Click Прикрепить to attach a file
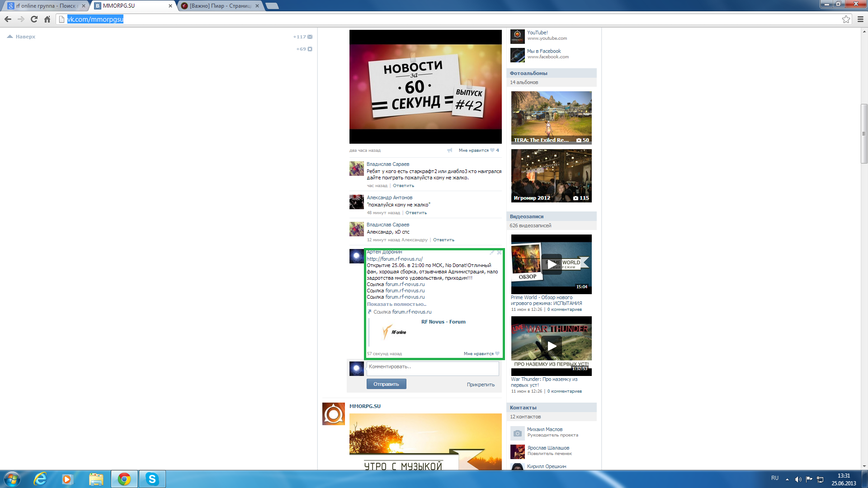The height and width of the screenshot is (488, 868). pos(481,385)
